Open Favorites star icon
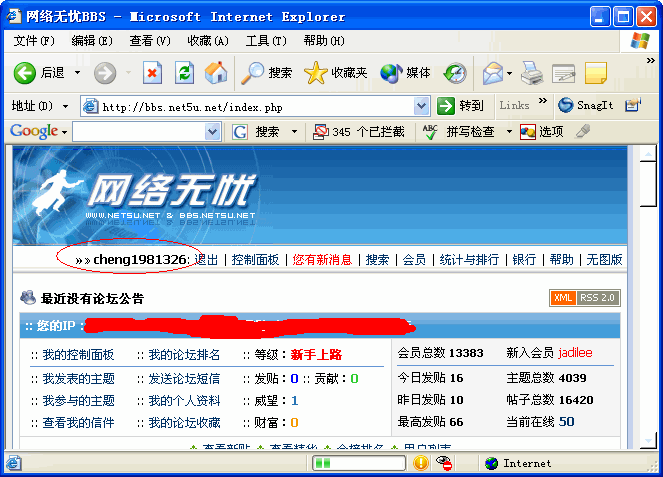This screenshot has height=477, width=663. pos(315,73)
